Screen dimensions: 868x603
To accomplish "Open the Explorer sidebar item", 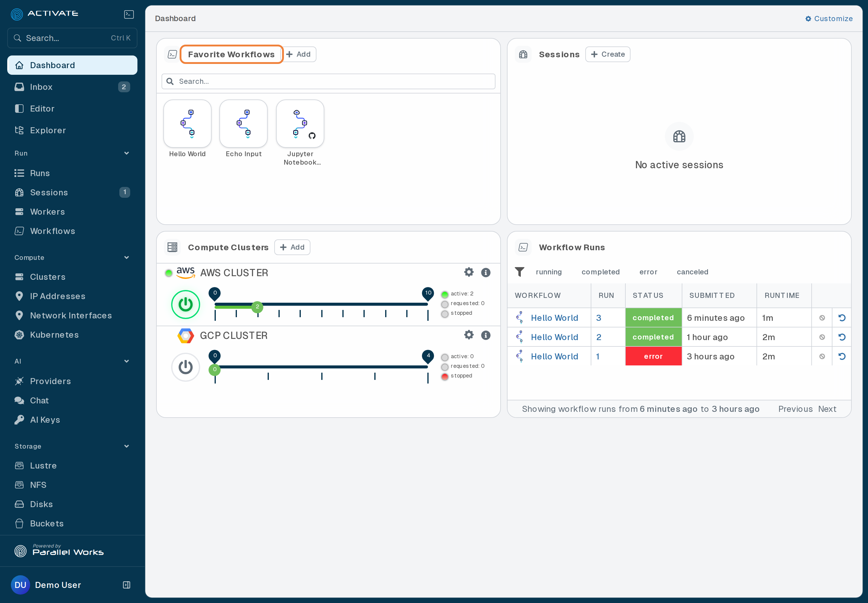I will [x=72, y=130].
